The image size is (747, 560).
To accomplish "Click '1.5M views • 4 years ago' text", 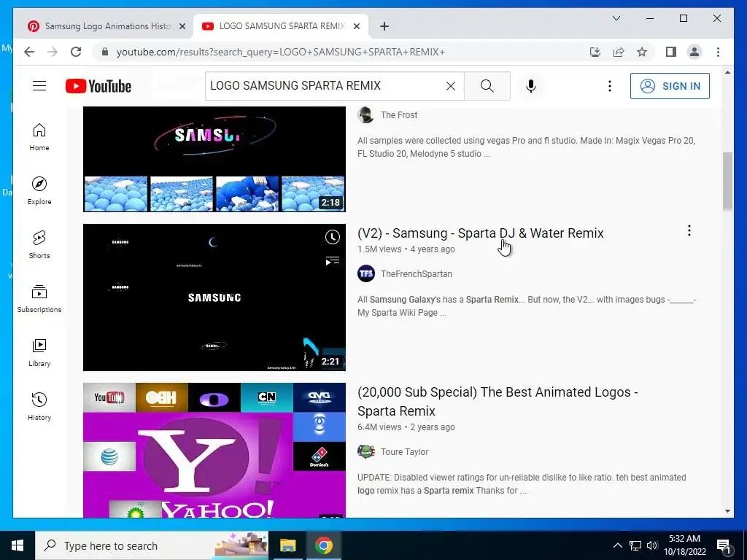I will tap(406, 249).
